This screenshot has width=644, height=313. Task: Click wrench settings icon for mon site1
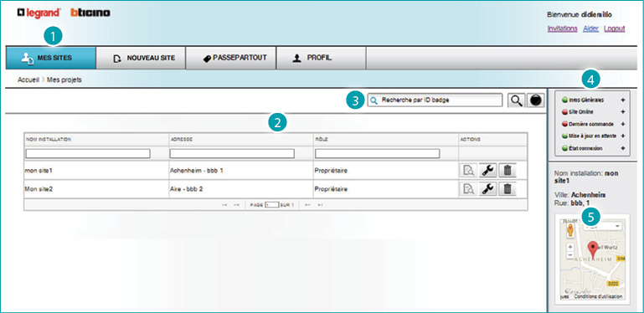pos(488,170)
